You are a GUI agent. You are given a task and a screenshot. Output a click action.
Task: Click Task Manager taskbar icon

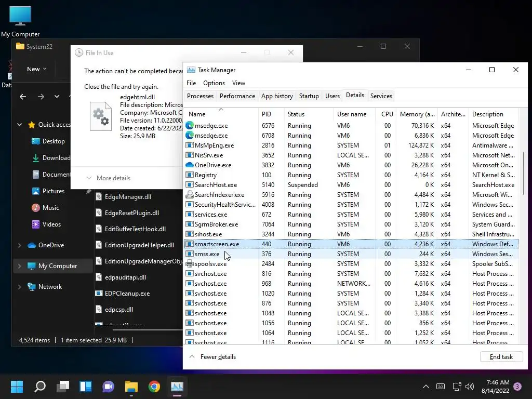click(177, 386)
